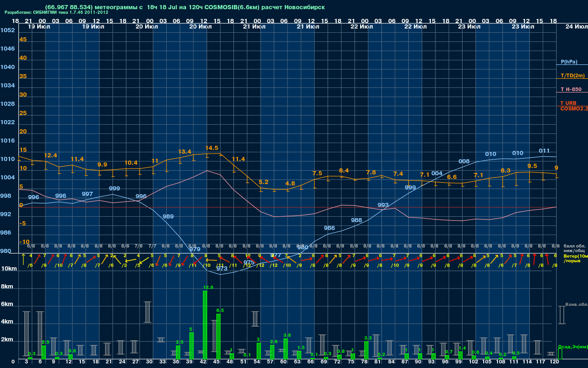Click the 12.8 precipitation amount
The height and width of the screenshot is (368, 588).
coord(208,287)
